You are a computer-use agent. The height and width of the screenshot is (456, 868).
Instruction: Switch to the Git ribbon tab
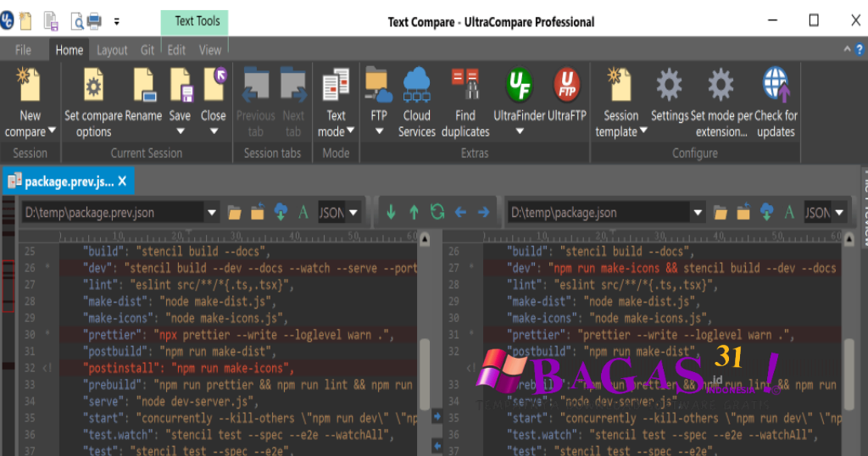point(147,50)
